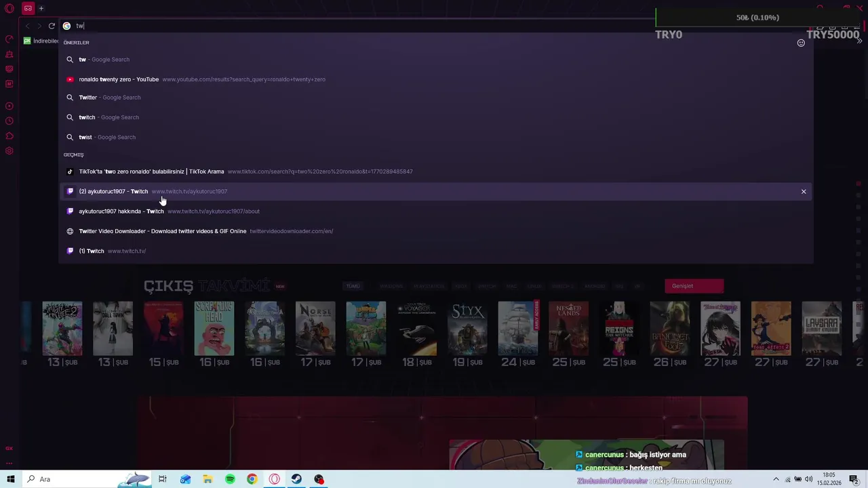The height and width of the screenshot is (488, 868).
Task: Open the M-labeled messenger icon in the sidebar
Action: click(9, 84)
